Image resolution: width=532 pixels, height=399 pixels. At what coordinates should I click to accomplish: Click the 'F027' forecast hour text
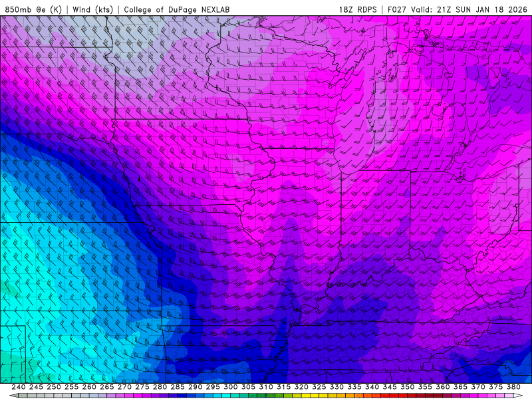[396, 9]
